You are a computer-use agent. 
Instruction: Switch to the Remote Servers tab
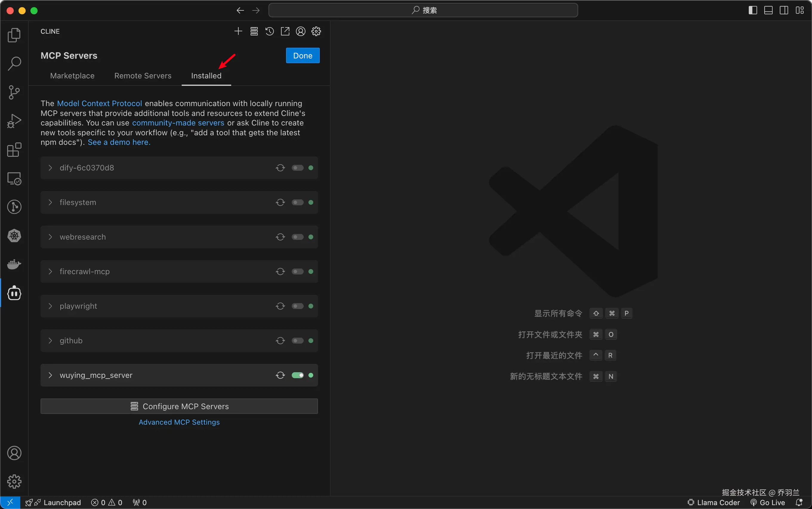[x=143, y=76]
